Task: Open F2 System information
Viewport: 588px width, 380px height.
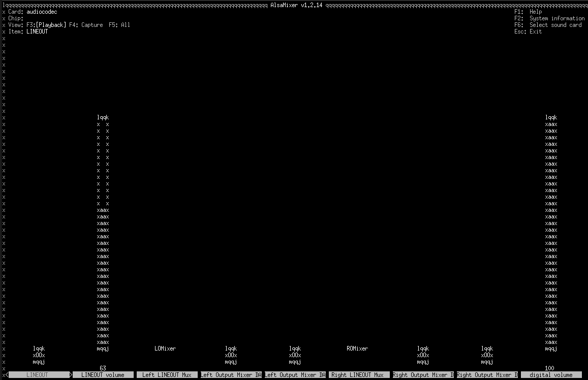Action: pyautogui.click(x=549, y=18)
